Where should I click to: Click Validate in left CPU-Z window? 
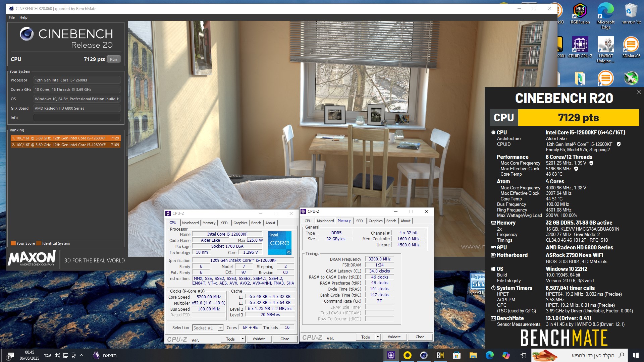click(x=259, y=339)
